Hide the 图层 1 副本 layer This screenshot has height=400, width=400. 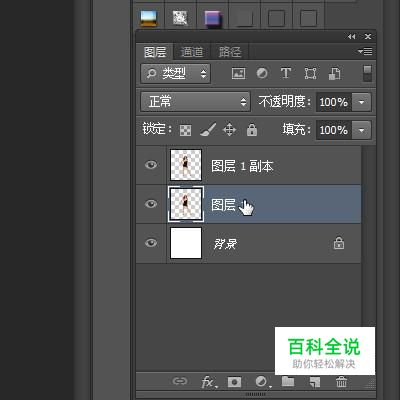(x=151, y=165)
